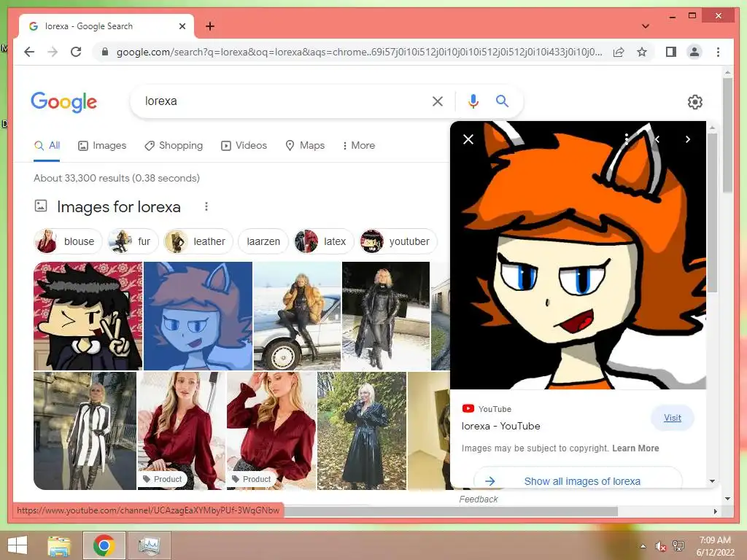The width and height of the screenshot is (747, 560).
Task: Open woman in fur on car thumbnail
Action: (x=298, y=316)
